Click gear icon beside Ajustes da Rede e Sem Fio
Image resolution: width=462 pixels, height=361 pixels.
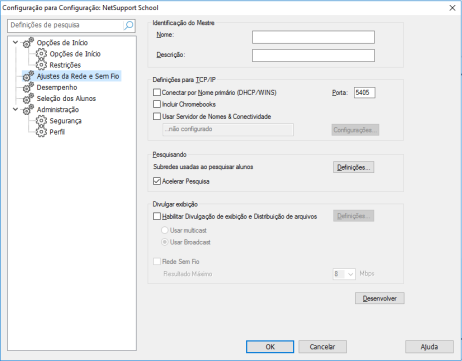(28, 76)
